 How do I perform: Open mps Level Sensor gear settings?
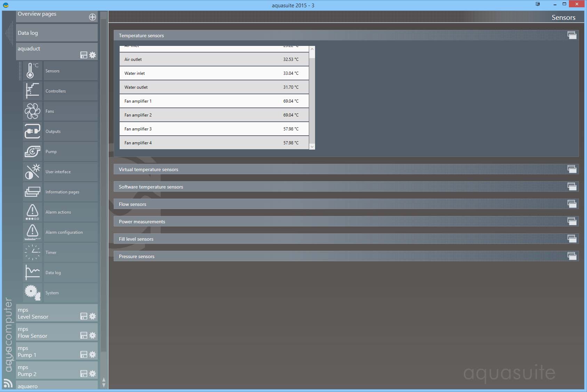tap(93, 316)
